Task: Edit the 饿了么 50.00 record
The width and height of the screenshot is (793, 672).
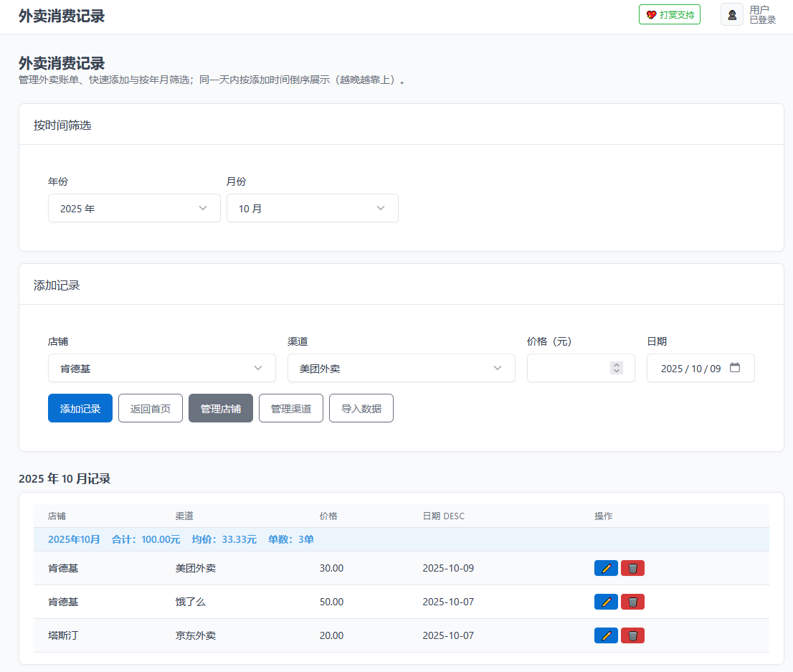Action: coord(606,602)
